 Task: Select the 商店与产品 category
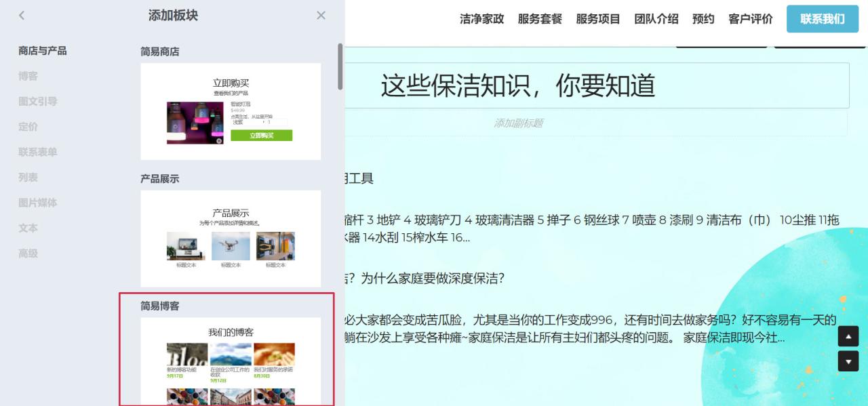coord(43,51)
